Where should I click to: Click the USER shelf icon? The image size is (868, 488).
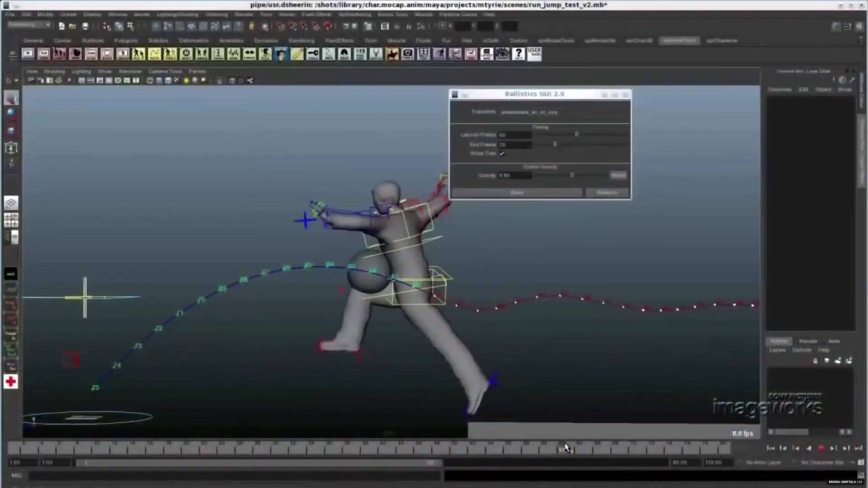[x=534, y=54]
